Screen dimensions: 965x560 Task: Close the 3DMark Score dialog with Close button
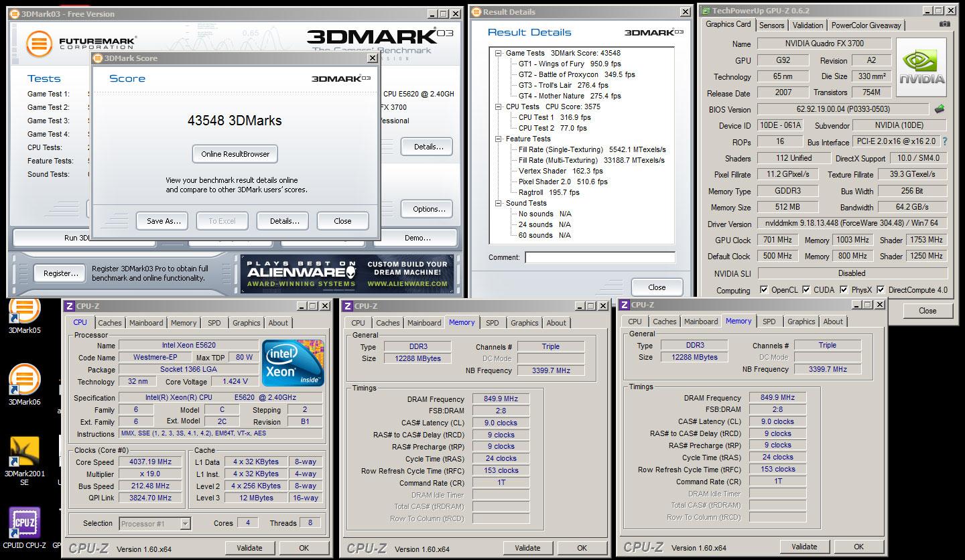point(342,221)
